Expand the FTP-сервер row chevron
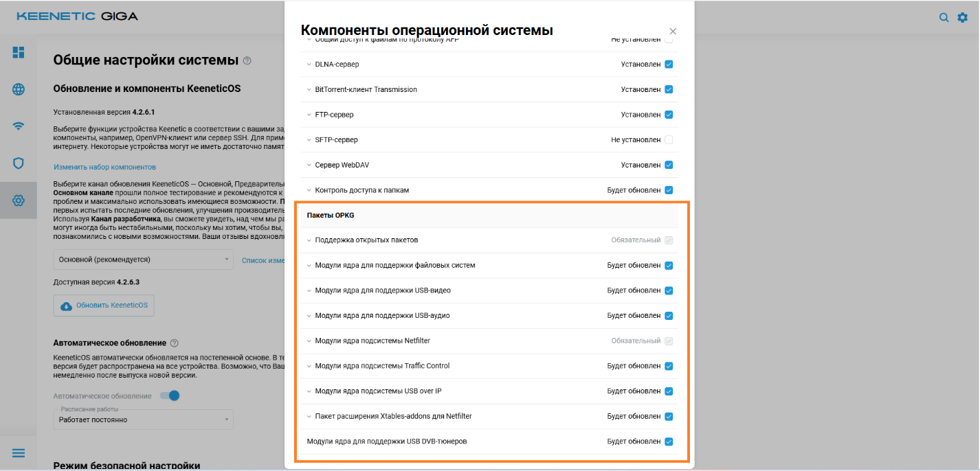980x471 pixels. coord(309,115)
